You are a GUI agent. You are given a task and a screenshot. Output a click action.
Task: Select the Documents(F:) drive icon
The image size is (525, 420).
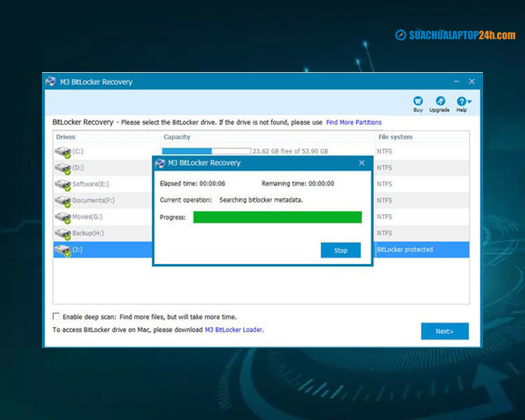tap(63, 202)
